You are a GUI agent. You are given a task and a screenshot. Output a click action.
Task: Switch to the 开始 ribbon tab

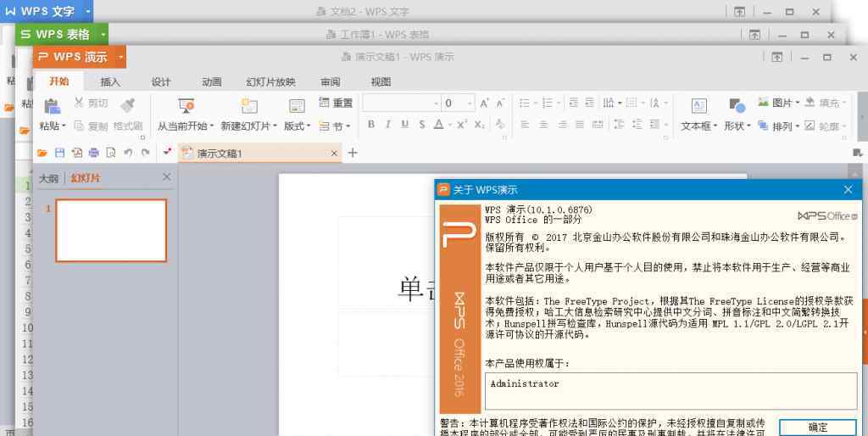coord(59,81)
